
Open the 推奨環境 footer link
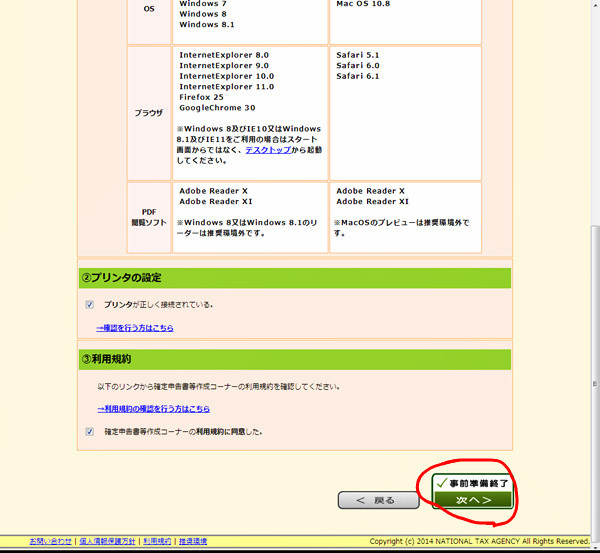193,541
